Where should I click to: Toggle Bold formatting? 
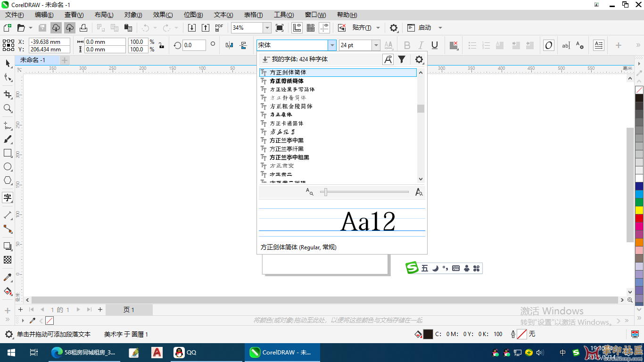(x=407, y=45)
